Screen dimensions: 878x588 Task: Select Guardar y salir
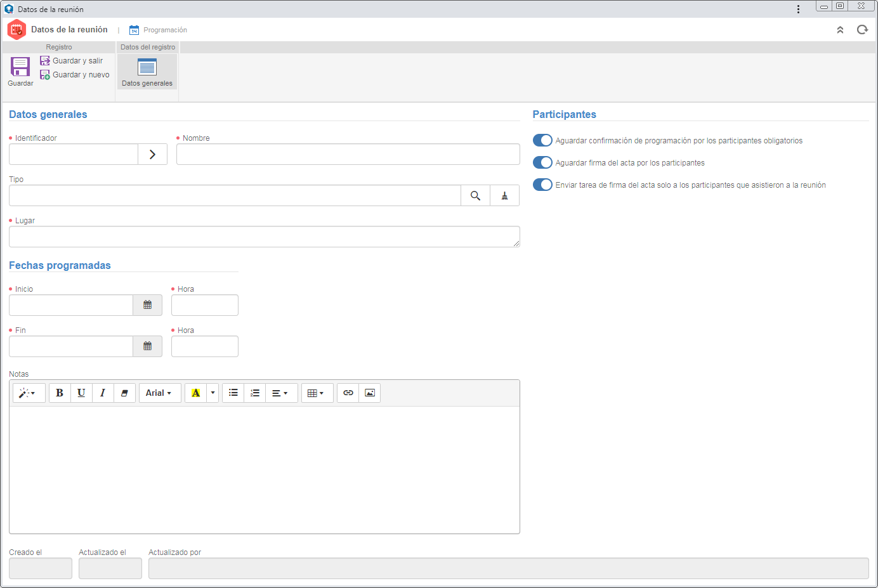[71, 61]
